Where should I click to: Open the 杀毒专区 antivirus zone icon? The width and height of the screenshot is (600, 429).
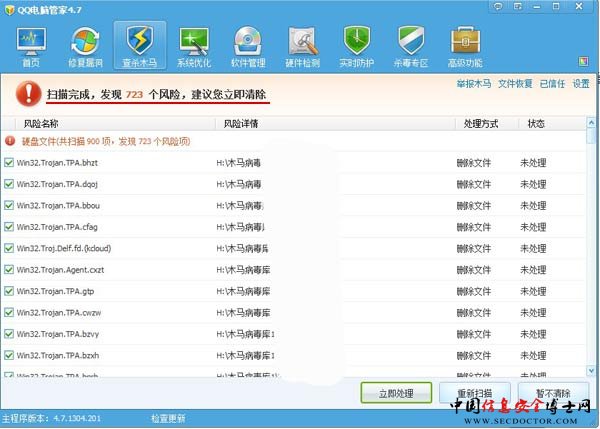pyautogui.click(x=411, y=46)
